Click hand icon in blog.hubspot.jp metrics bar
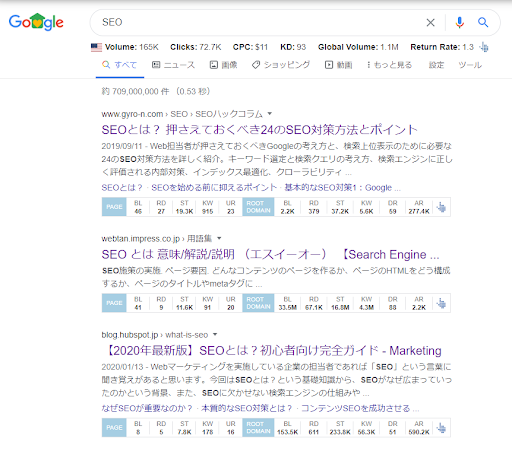This screenshot has width=512, height=451. pyautogui.click(x=441, y=428)
